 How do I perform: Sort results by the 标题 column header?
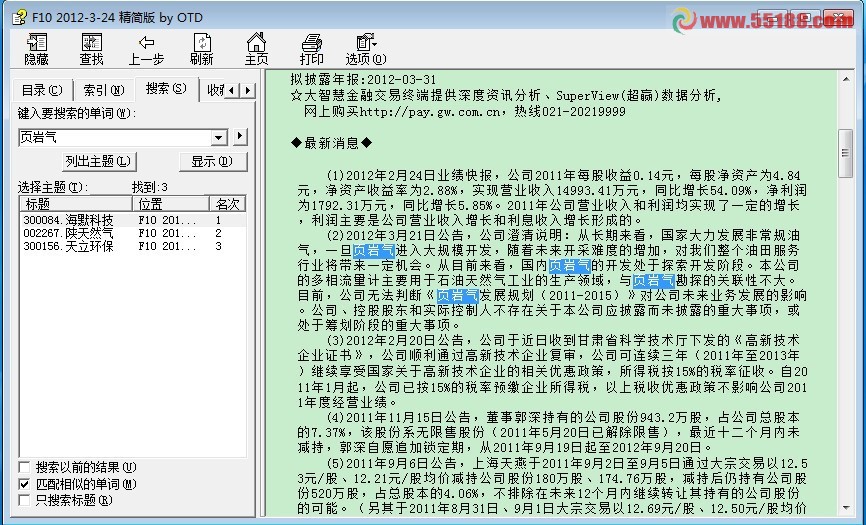tap(76, 204)
